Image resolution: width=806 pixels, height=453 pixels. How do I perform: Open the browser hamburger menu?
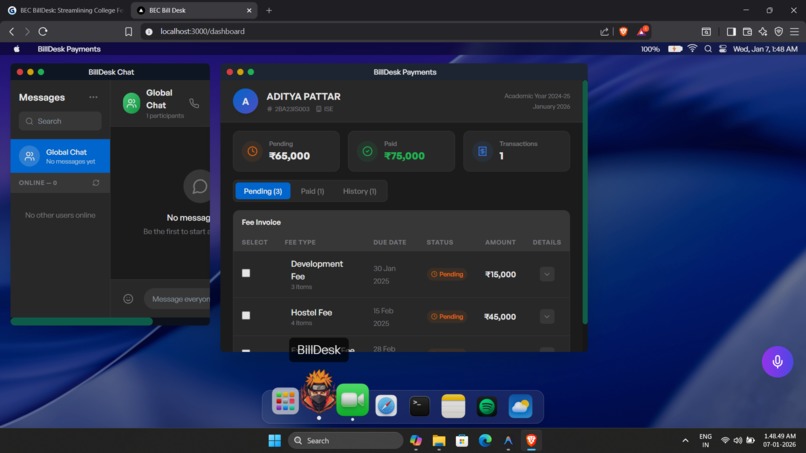[794, 31]
